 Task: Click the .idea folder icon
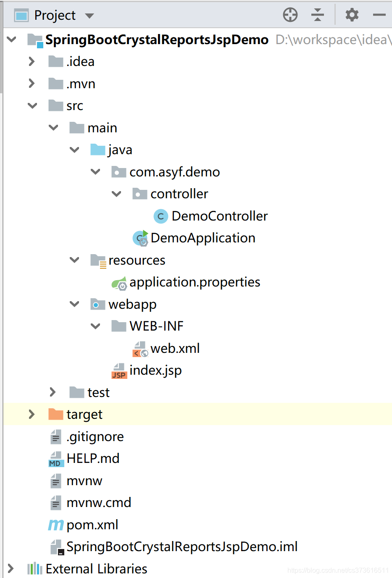(x=56, y=61)
